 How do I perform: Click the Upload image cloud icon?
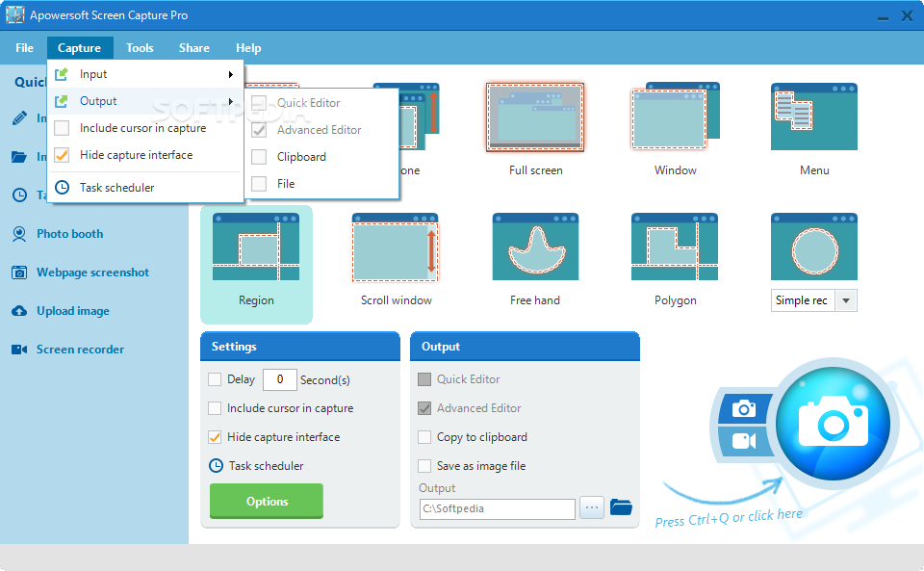pyautogui.click(x=19, y=311)
